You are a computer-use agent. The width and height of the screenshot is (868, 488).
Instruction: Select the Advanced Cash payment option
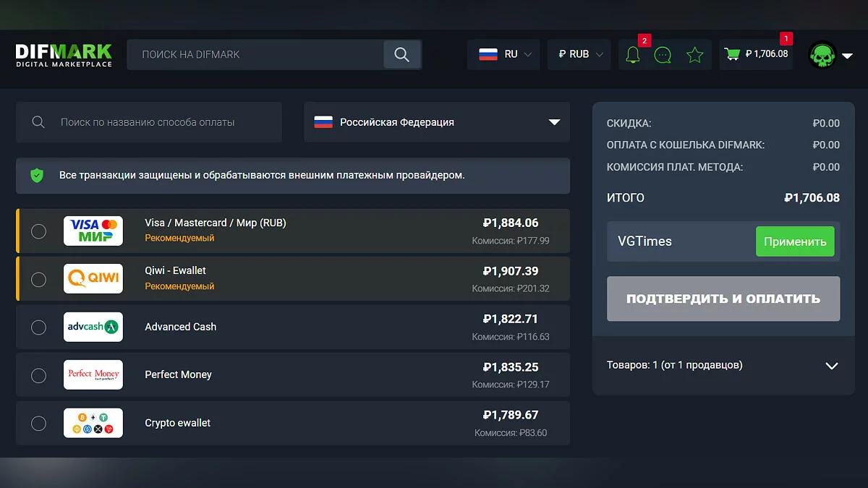pyautogui.click(x=38, y=327)
